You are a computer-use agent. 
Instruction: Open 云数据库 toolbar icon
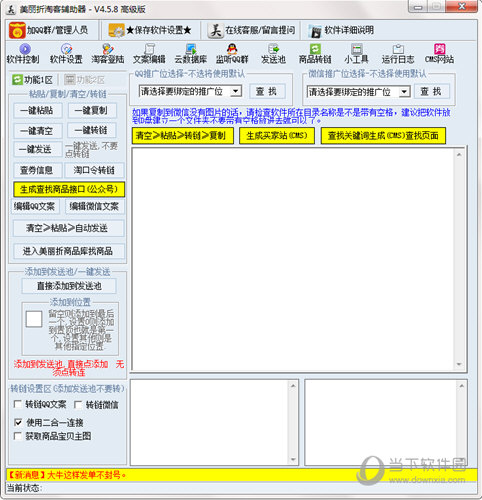point(191,50)
